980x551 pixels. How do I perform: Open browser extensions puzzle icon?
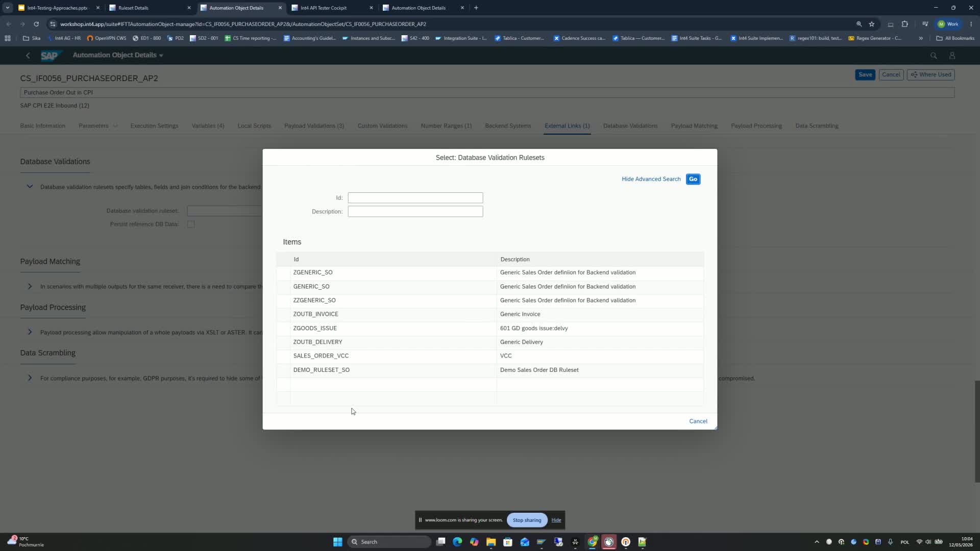point(904,24)
